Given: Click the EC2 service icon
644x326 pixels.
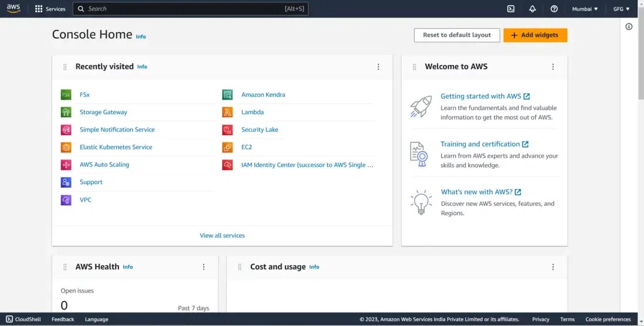Looking at the screenshot, I should 228,147.
